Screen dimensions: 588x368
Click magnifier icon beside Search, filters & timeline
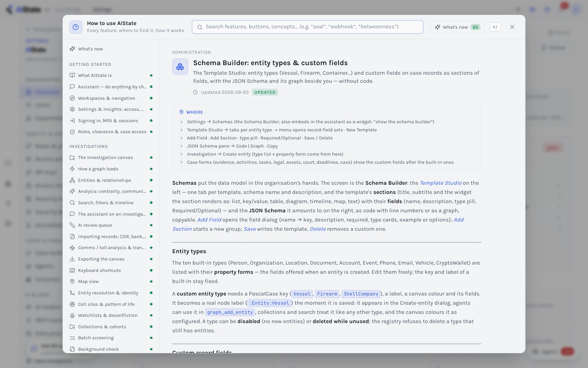[x=72, y=203]
